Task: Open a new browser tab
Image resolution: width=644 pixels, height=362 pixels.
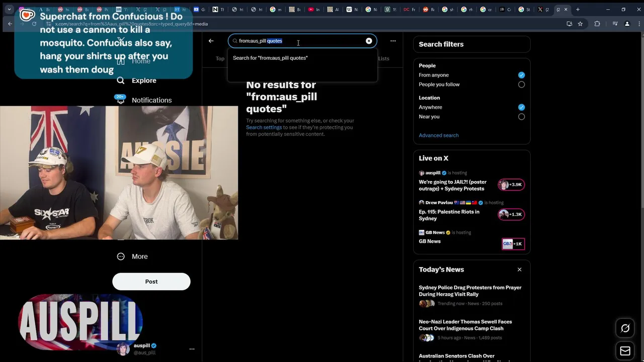Action: point(578,10)
